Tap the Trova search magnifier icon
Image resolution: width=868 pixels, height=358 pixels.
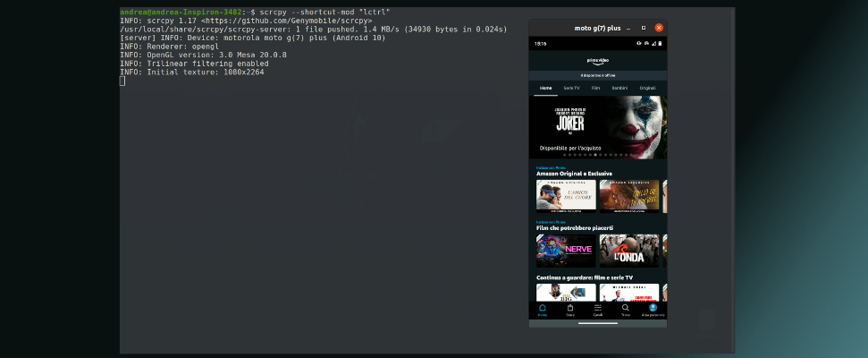coord(626,310)
